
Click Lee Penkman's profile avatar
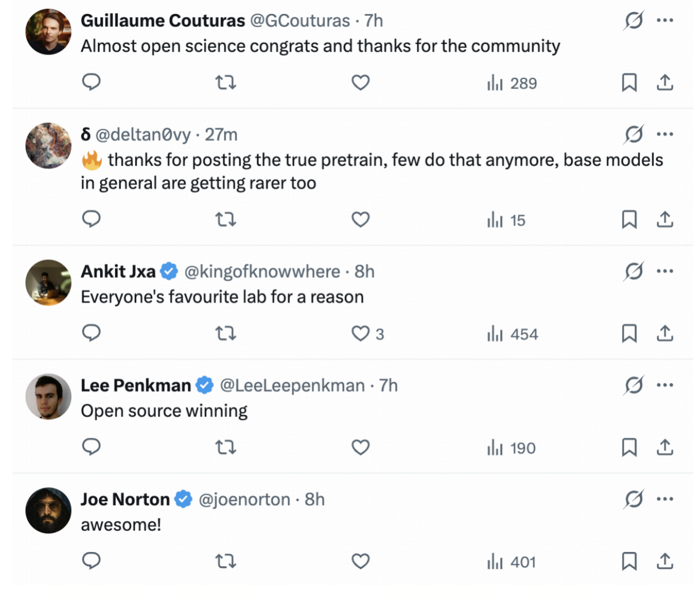point(48,396)
